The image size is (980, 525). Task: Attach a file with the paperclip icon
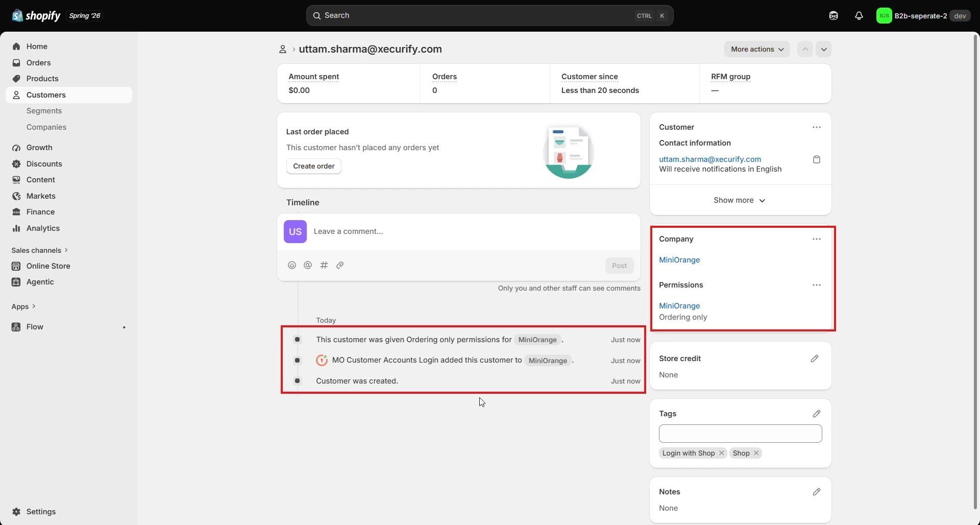click(x=340, y=266)
